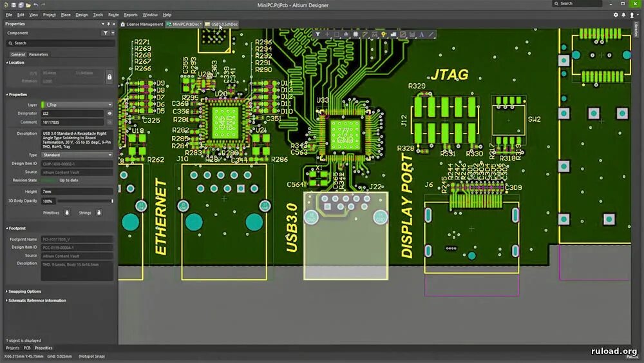Viewport: 644px width, 363px height.
Task: Open the Type dropdown showing Standard
Action: pyautogui.click(x=77, y=155)
